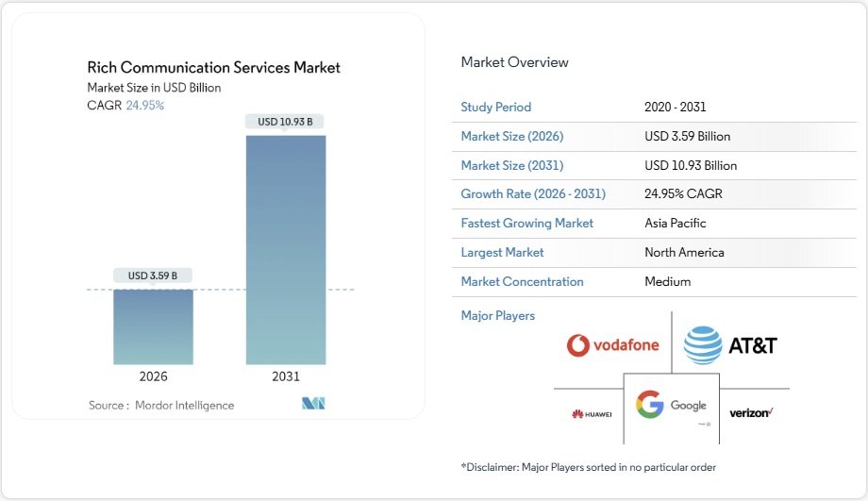Image resolution: width=868 pixels, height=501 pixels.
Task: Click the Market Concentration label
Action: 522,282
